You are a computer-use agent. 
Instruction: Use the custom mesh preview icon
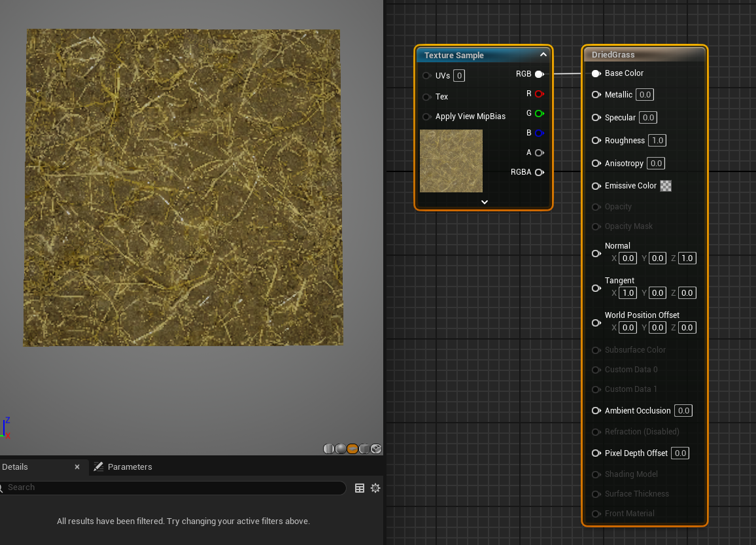[376, 449]
